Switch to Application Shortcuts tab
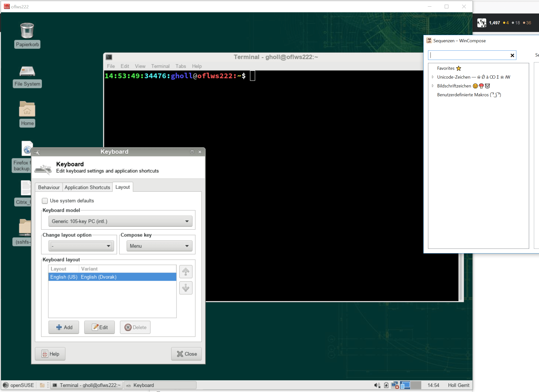Image resolution: width=539 pixels, height=392 pixels. (x=87, y=187)
